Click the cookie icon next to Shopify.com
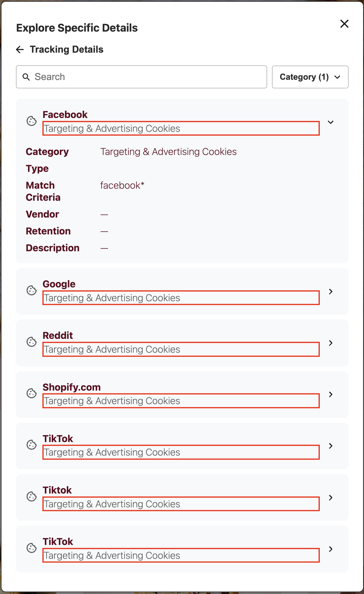Image resolution: width=364 pixels, height=594 pixels. [x=32, y=394]
